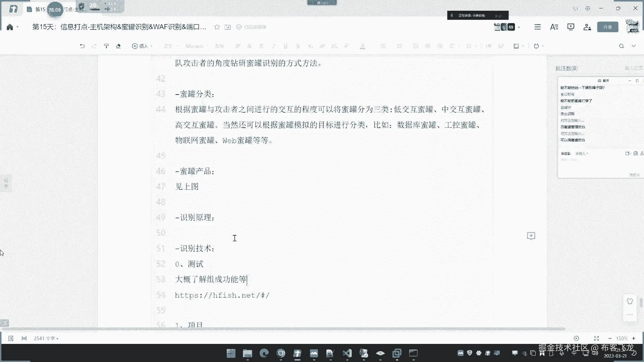Click the eraser clear-format icon
Viewport: 644px width, 362px height.
(x=118, y=46)
